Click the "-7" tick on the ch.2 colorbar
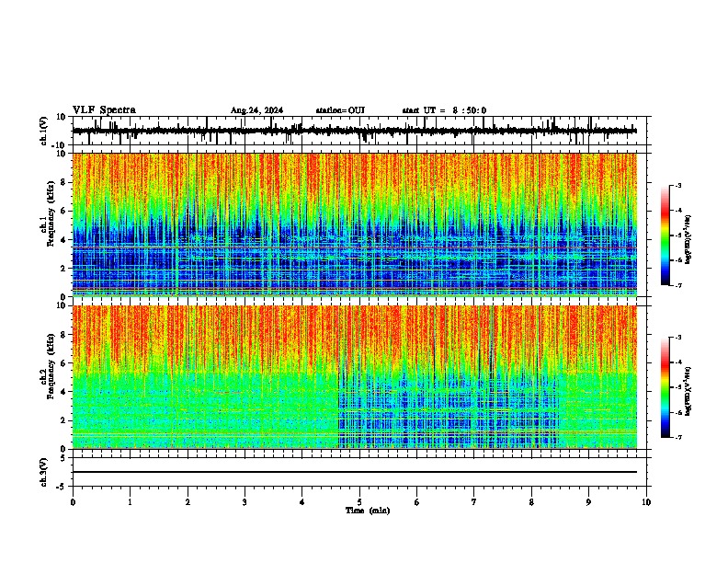The height and width of the screenshot is (563, 728). point(678,437)
